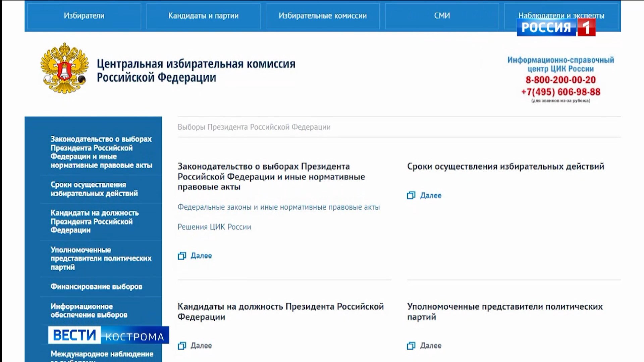Click the Выборы Президента Российской Федерации breadcrumb

click(x=254, y=127)
